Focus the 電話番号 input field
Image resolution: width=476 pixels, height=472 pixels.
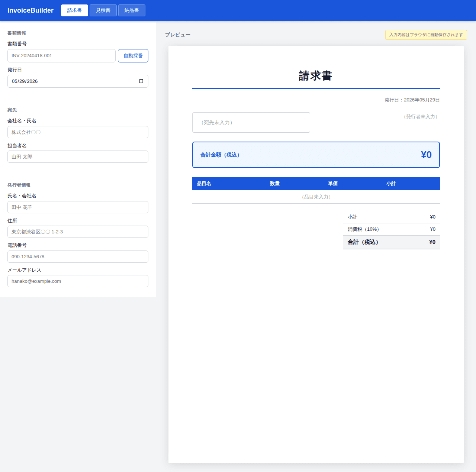pyautogui.click(x=78, y=256)
